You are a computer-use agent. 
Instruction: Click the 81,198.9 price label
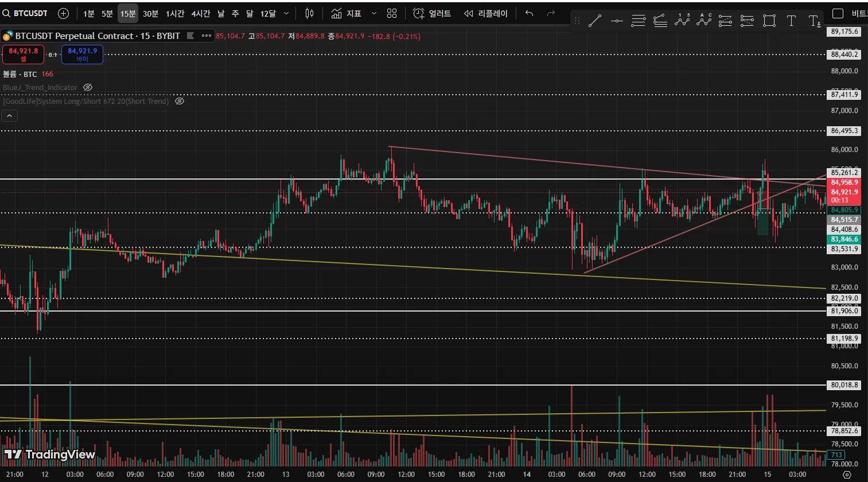click(844, 339)
